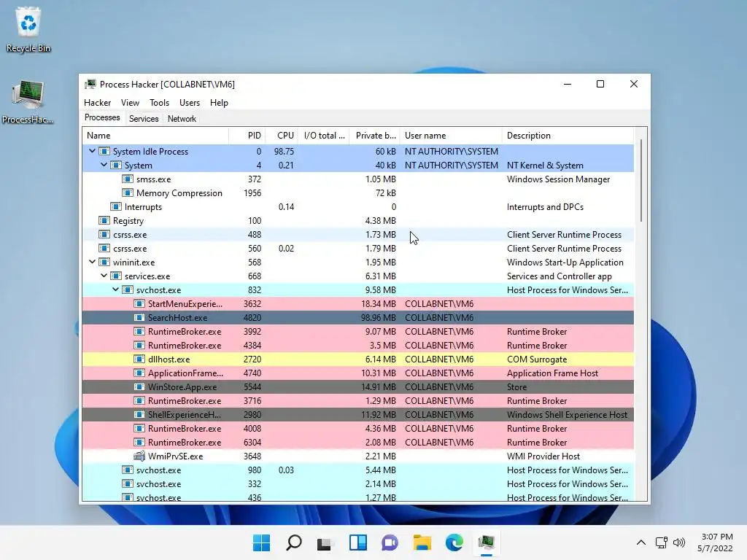Open taskbar Search
747x560 pixels.
coord(293,542)
